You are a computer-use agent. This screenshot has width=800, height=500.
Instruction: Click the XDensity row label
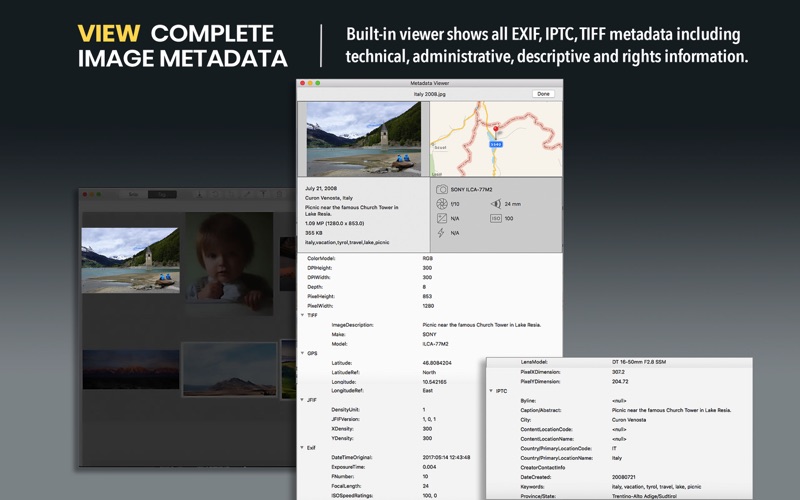[x=342, y=429]
